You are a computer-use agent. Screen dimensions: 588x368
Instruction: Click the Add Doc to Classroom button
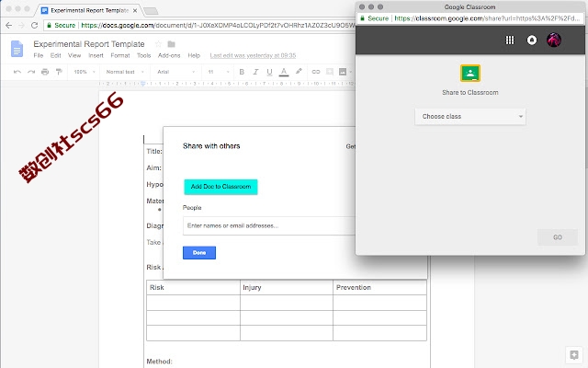220,187
